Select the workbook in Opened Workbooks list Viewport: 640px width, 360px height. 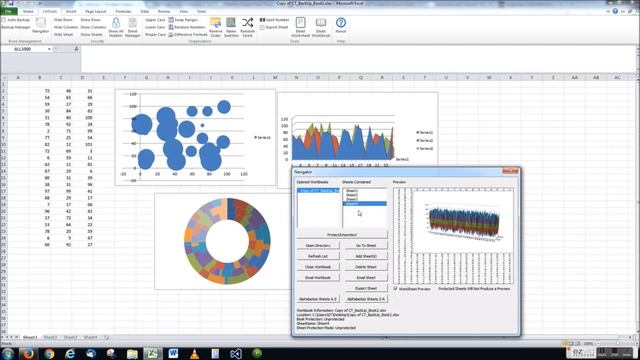(318, 191)
